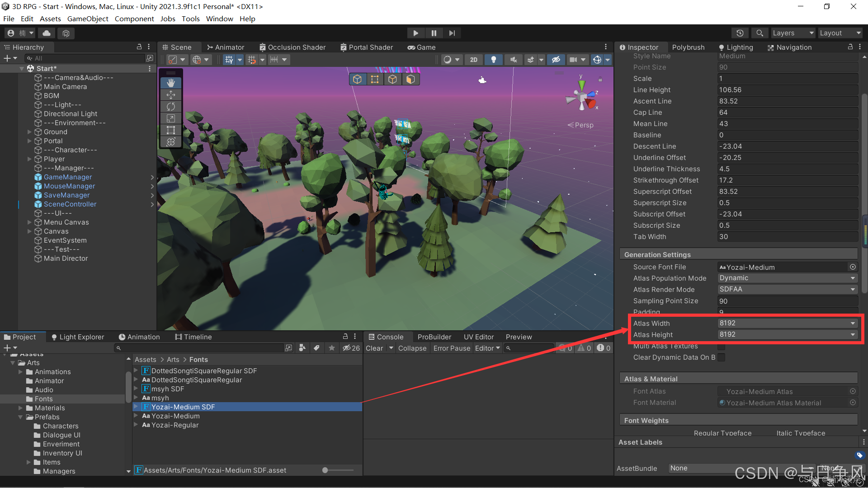Enable Clear Dynamic Data On Build checkbox

(x=722, y=357)
